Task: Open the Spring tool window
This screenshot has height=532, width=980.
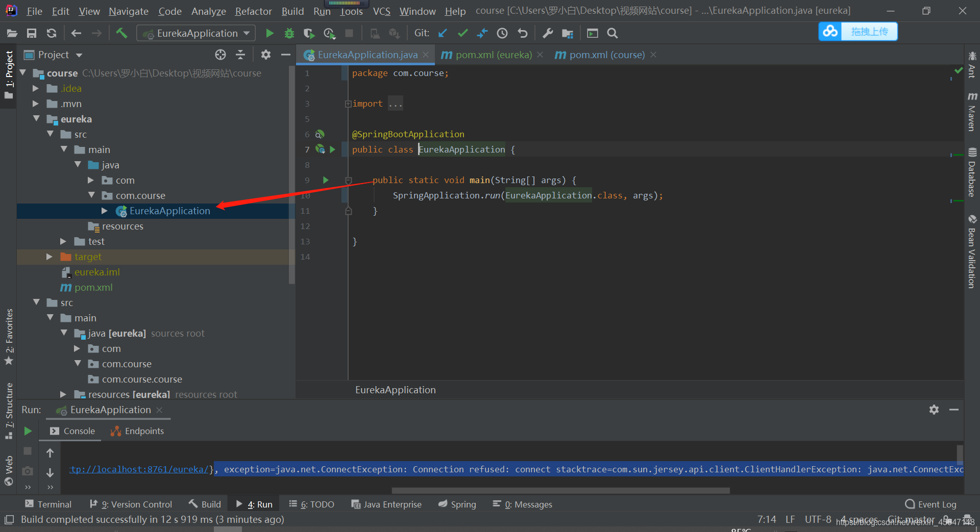Action: click(457, 504)
